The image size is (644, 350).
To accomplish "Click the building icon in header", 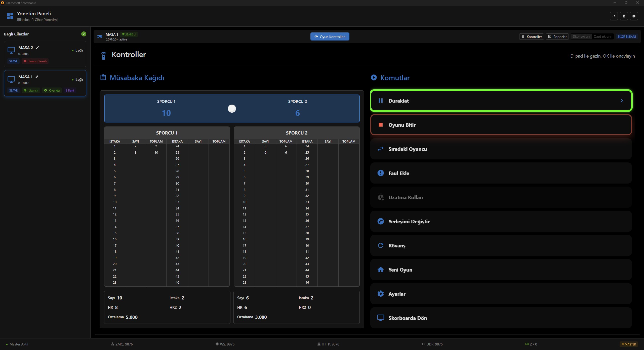I will click(x=624, y=16).
